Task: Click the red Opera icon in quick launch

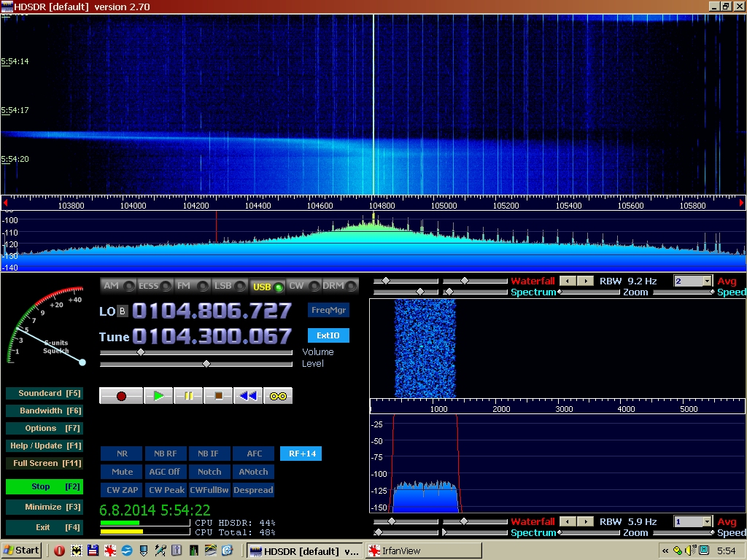Action: 59,551
